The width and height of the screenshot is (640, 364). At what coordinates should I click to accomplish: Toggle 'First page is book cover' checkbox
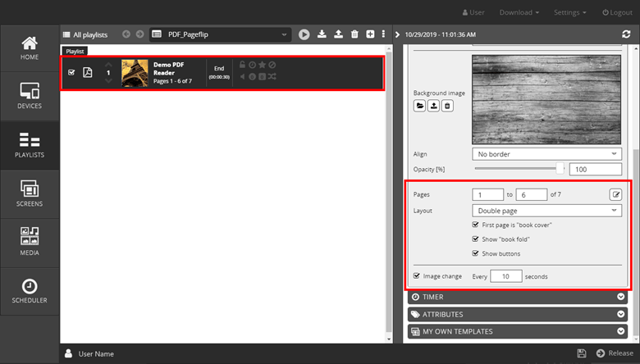475,225
